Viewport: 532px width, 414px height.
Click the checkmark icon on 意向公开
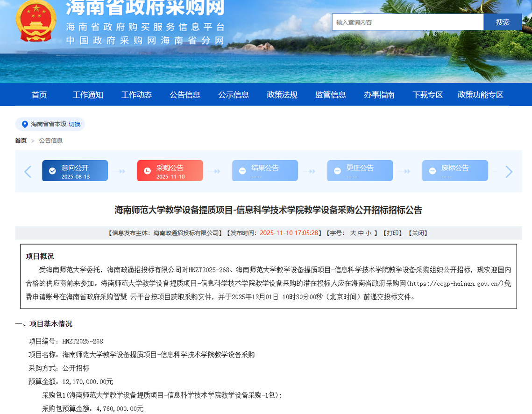tap(52, 171)
